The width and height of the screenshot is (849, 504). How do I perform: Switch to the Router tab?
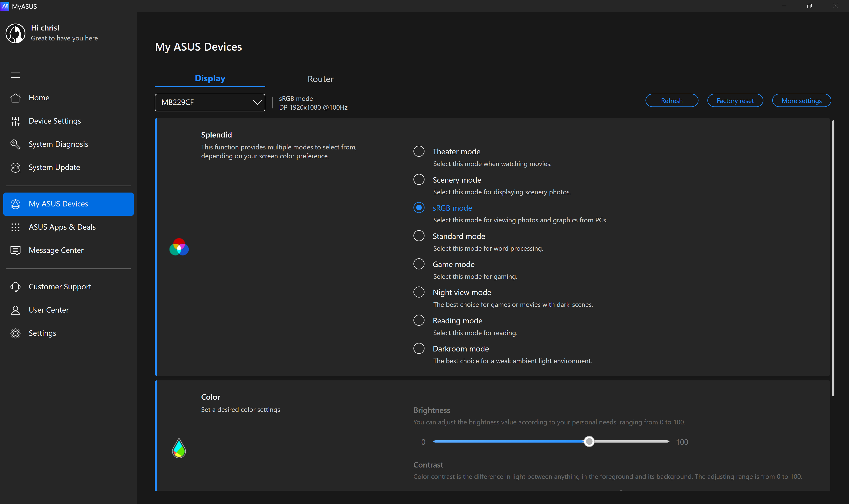[x=320, y=79]
